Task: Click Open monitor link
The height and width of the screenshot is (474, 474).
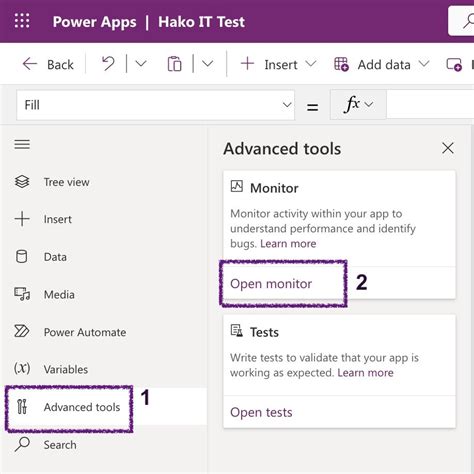Action: 271,284
